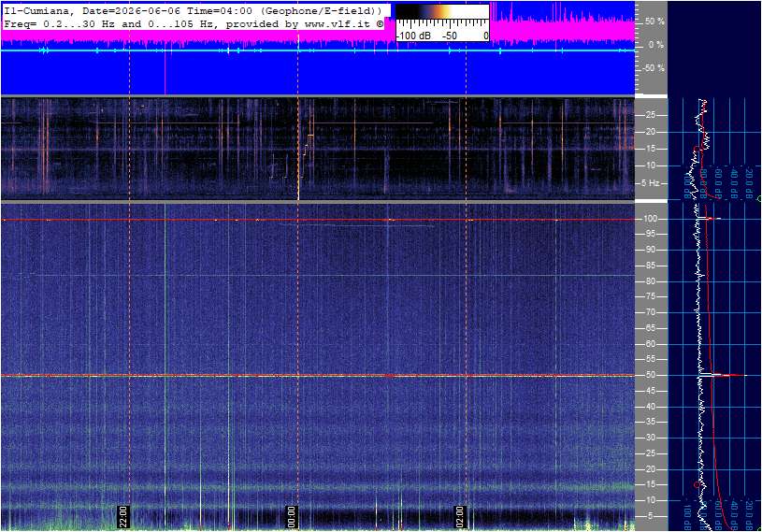Viewport: 762px width, 532px height.
Task: Click the '95' frequency axis label
Action: coord(650,234)
